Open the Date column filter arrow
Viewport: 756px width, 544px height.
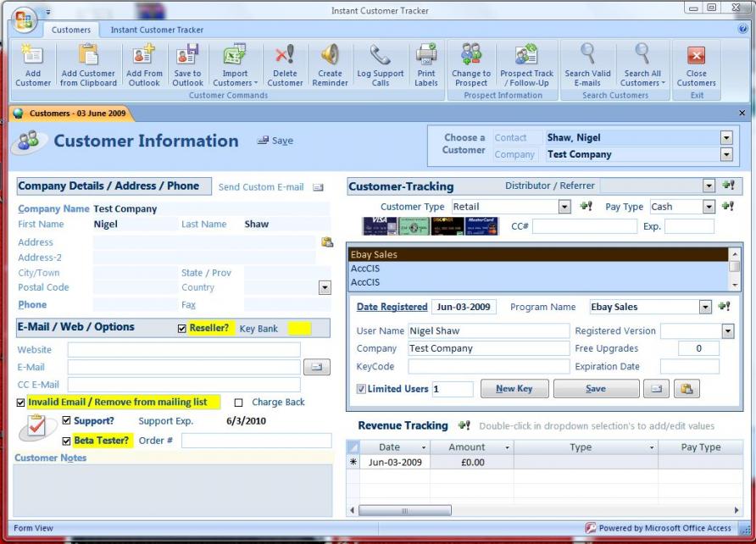tap(423, 447)
